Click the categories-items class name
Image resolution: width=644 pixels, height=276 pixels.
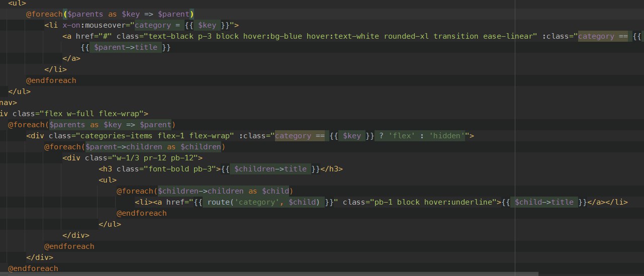pos(117,136)
